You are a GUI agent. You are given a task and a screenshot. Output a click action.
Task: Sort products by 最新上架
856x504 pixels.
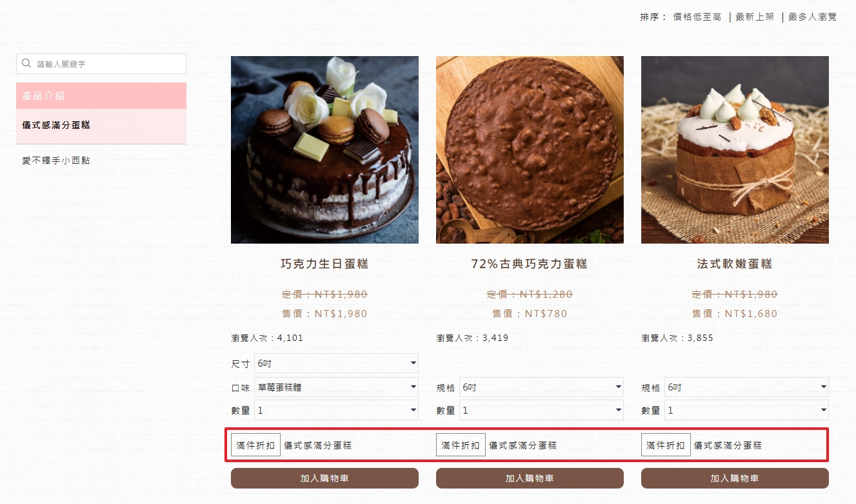tap(755, 17)
